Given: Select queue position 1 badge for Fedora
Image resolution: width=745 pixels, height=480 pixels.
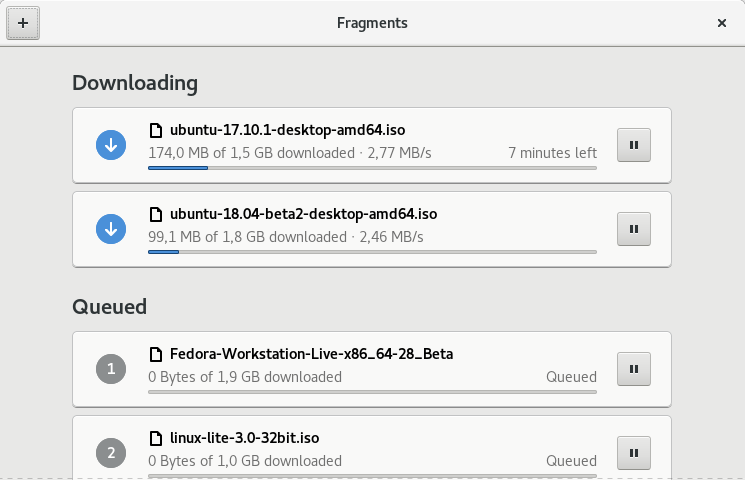Looking at the screenshot, I should 111,369.
